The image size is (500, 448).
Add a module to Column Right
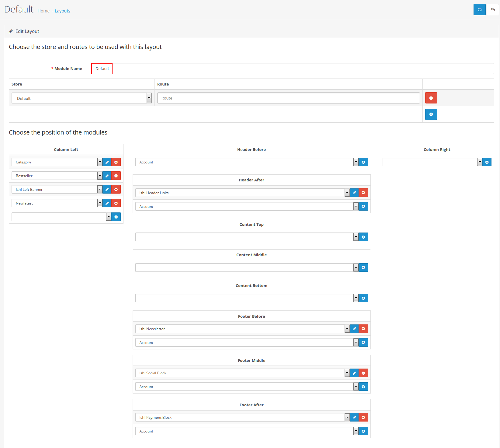(487, 162)
